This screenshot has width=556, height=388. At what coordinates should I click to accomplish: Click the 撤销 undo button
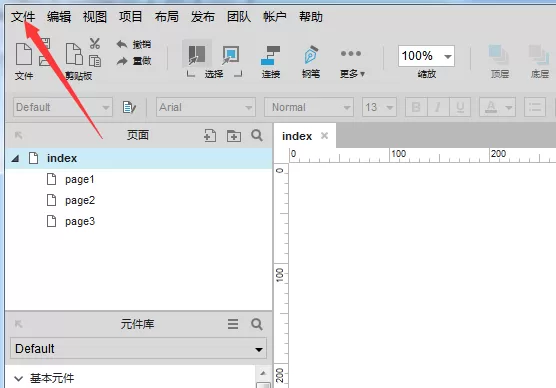click(134, 44)
